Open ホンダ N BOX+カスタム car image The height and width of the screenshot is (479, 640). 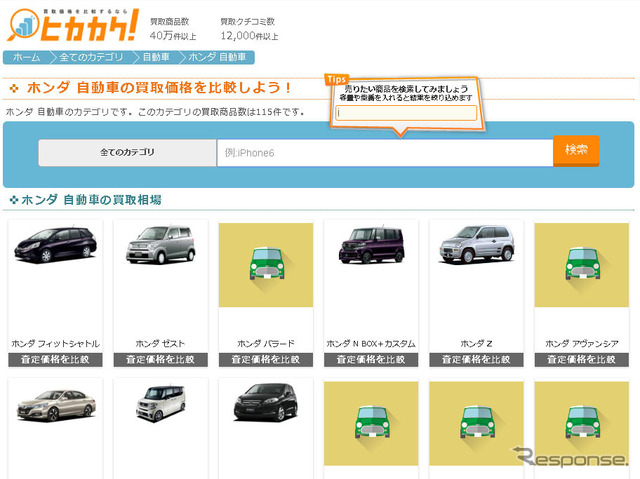point(371,244)
